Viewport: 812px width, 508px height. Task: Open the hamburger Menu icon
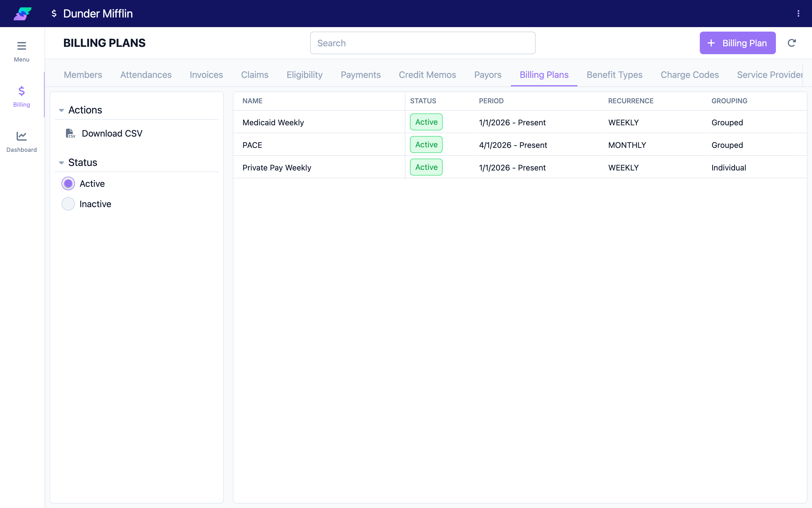point(21,46)
